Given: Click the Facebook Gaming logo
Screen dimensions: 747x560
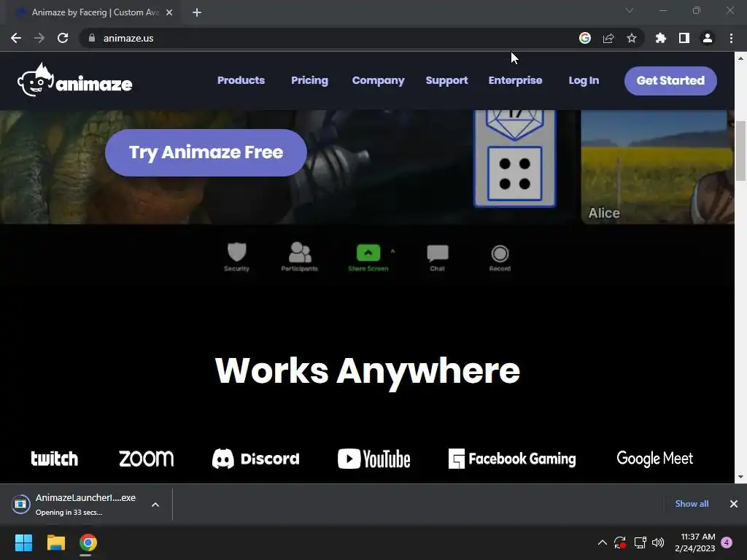Looking at the screenshot, I should (512, 459).
